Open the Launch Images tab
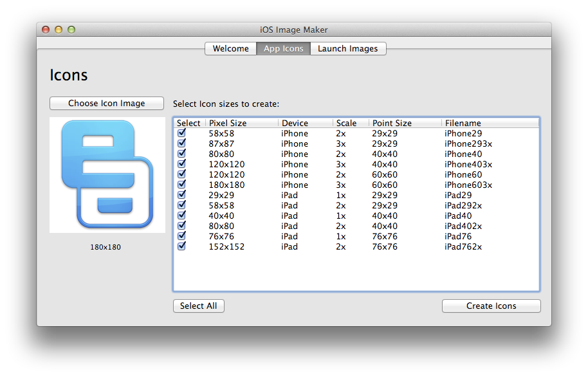 348,48
